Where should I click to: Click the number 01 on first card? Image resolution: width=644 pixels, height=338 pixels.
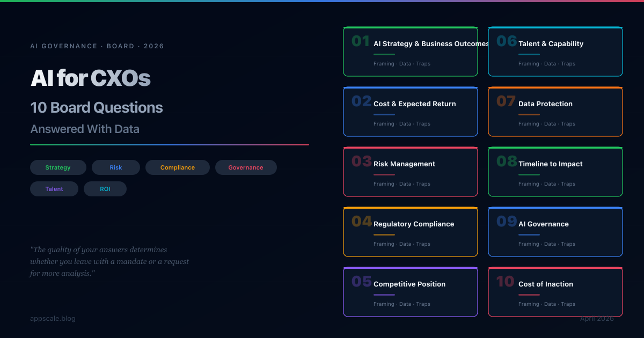click(361, 41)
